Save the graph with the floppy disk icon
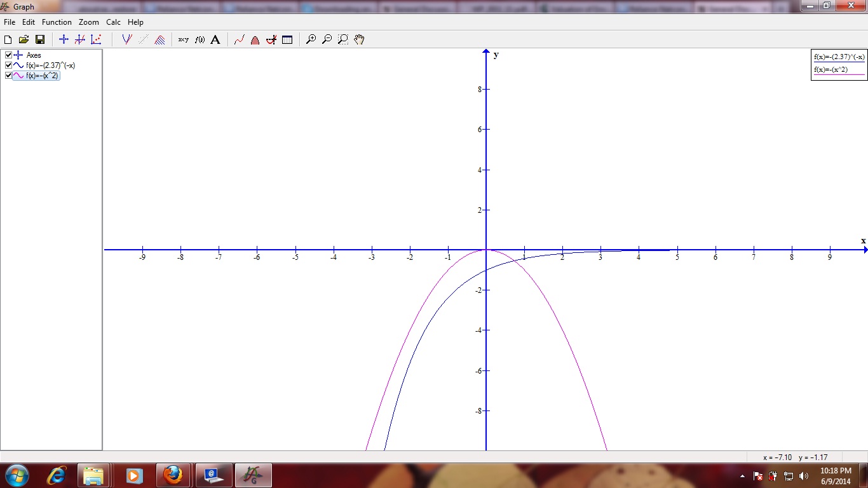Viewport: 868px width, 488px height. pos(40,39)
